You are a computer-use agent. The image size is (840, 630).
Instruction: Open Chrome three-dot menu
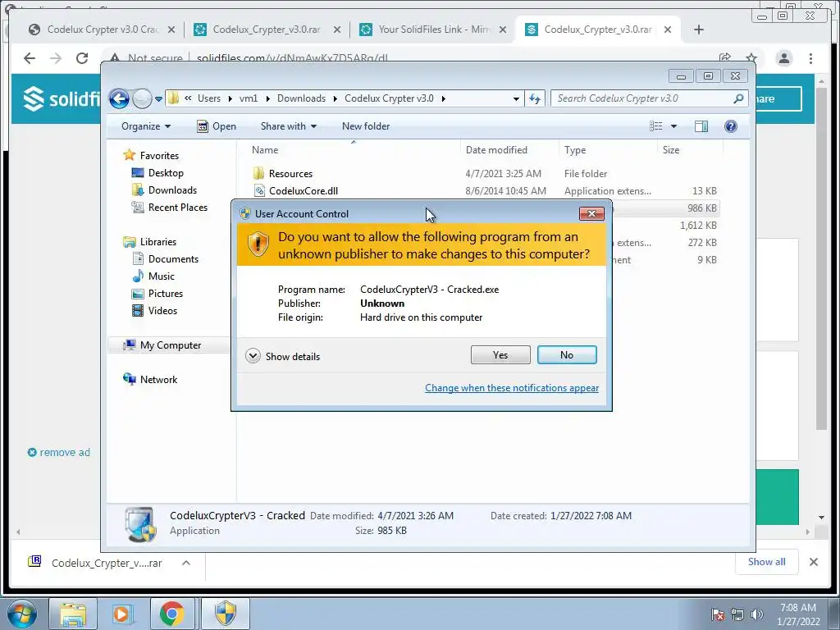pyautogui.click(x=811, y=58)
